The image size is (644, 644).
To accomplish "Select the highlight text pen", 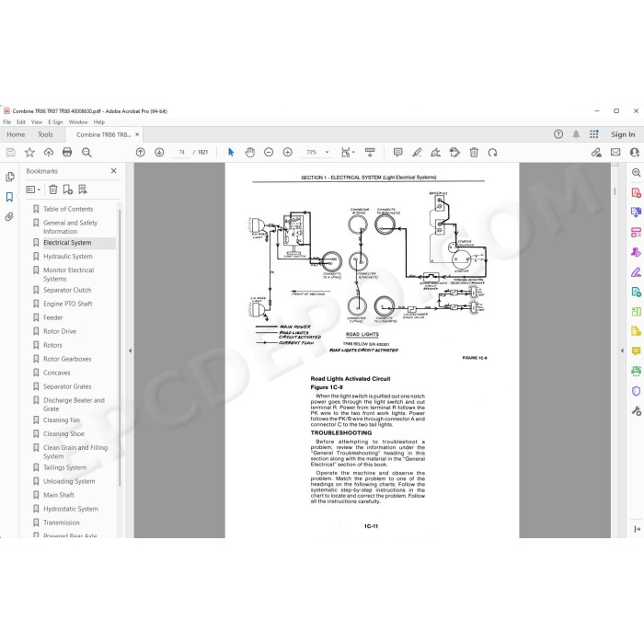I will [417, 153].
